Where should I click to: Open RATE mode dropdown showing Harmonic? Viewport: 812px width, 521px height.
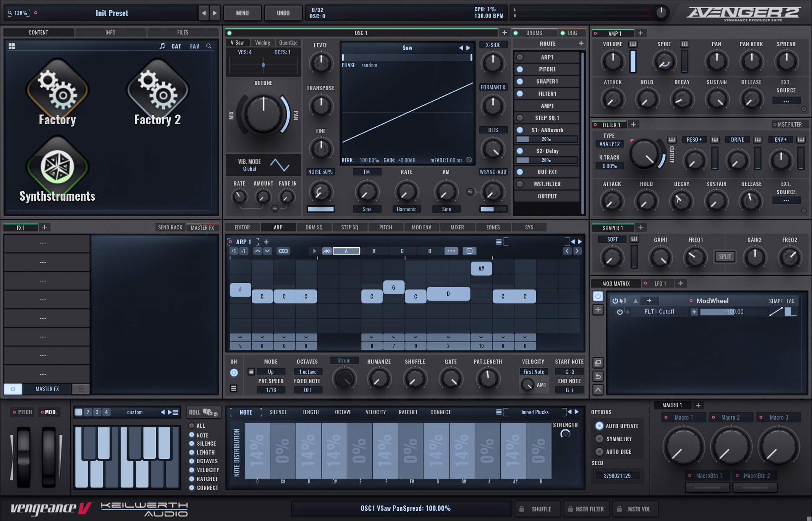pyautogui.click(x=406, y=209)
